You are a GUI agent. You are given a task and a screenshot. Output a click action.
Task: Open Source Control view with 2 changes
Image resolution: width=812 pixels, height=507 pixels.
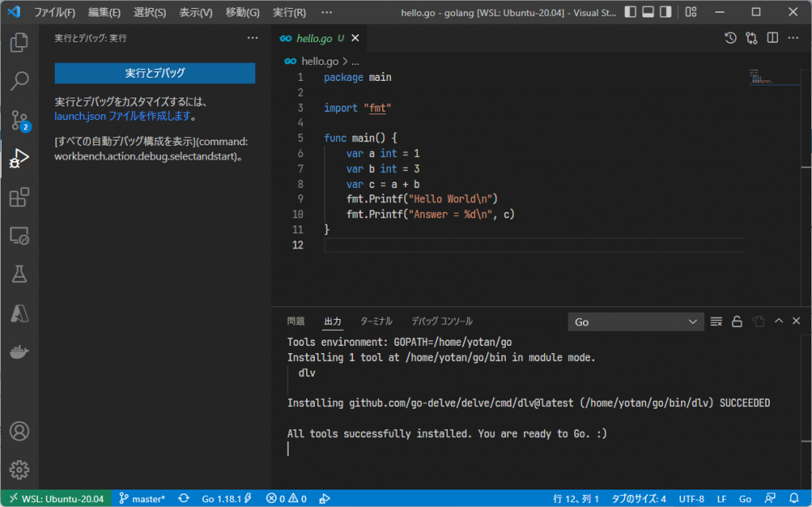(20, 121)
